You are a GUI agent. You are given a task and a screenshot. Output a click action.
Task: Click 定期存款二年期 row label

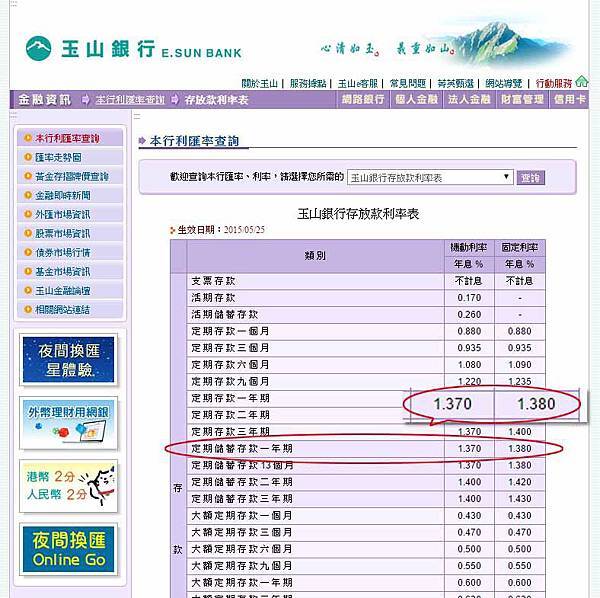[230, 415]
